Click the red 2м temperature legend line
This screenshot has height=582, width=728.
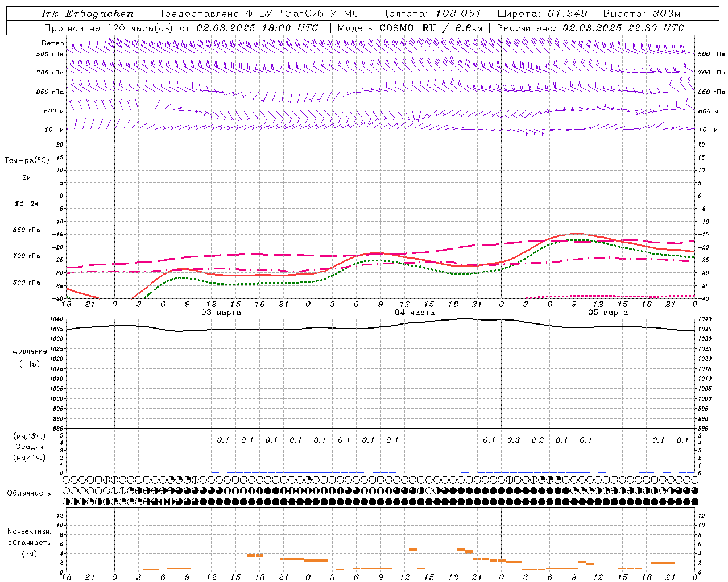(x=26, y=184)
